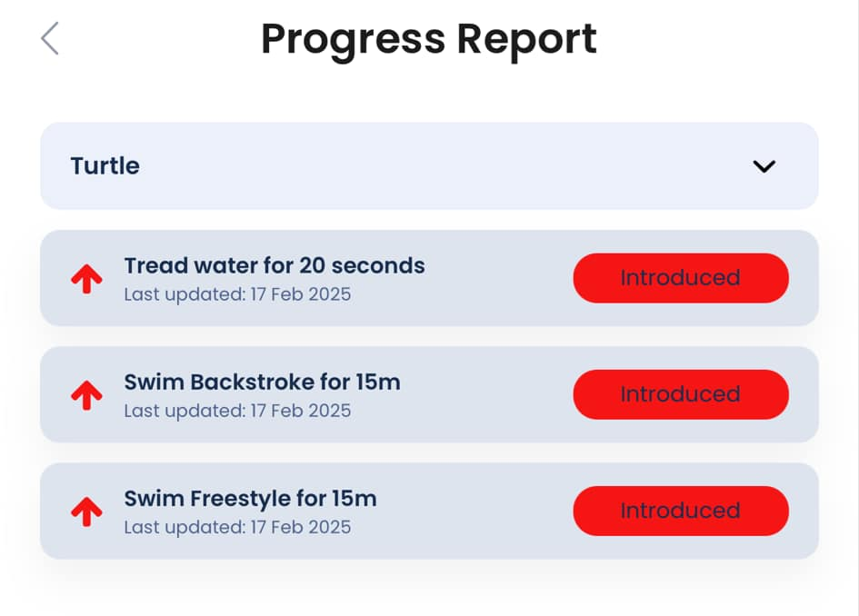Select the Swim Freestyle skill card
859x616 pixels.
(x=429, y=511)
